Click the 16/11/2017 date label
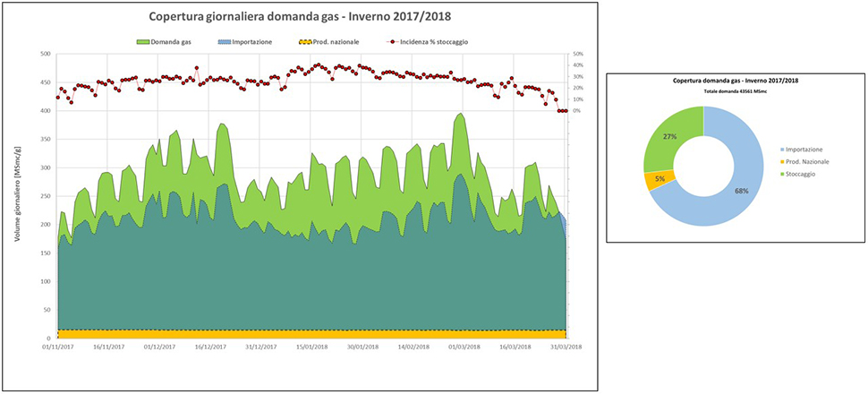This screenshot has height=394, width=868. (x=108, y=347)
